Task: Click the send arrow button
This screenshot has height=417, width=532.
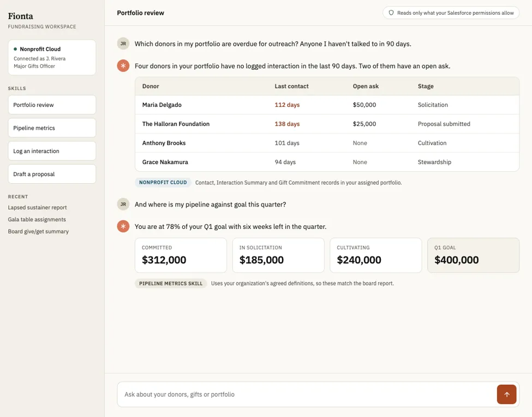Action: [x=506, y=394]
